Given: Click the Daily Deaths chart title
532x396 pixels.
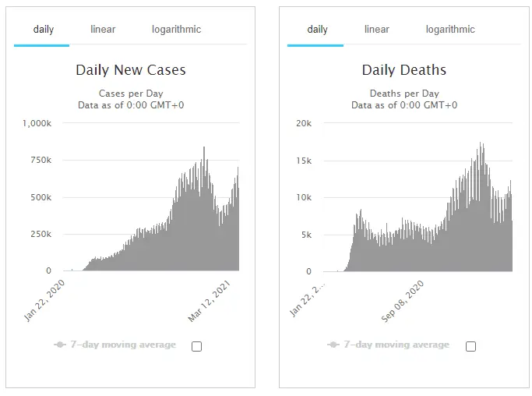Looking at the screenshot, I should pos(404,70).
